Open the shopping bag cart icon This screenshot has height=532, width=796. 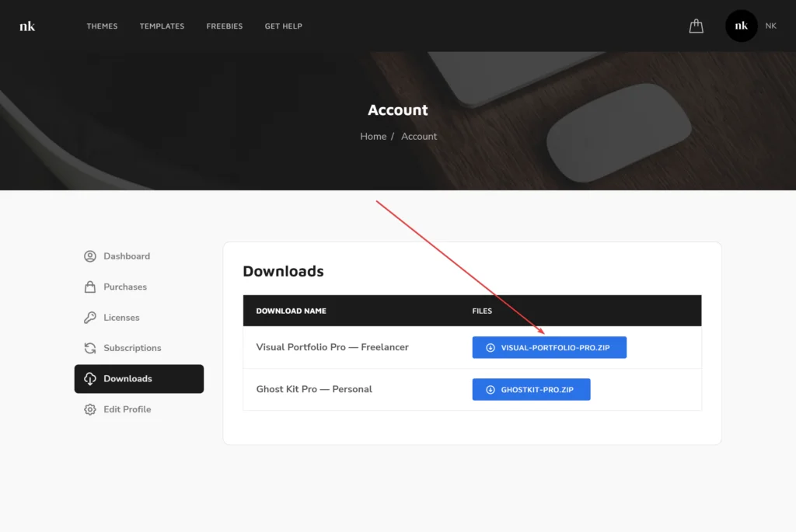click(x=696, y=26)
